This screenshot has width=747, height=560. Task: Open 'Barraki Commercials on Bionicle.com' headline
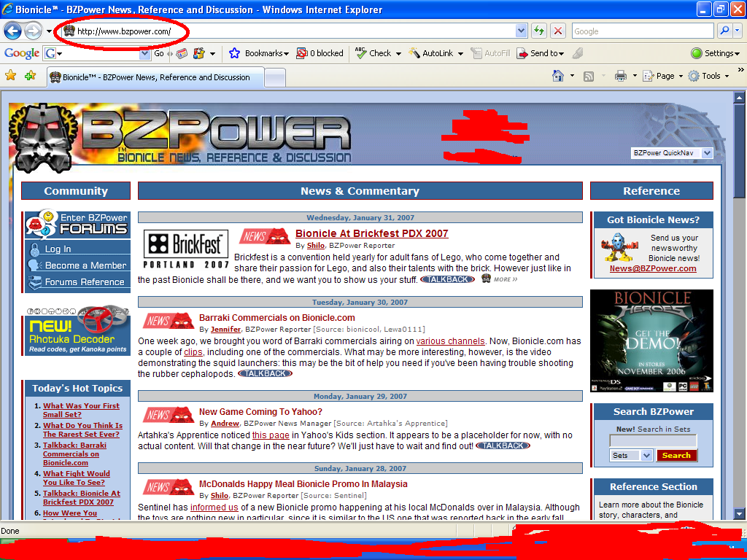pyautogui.click(x=276, y=318)
